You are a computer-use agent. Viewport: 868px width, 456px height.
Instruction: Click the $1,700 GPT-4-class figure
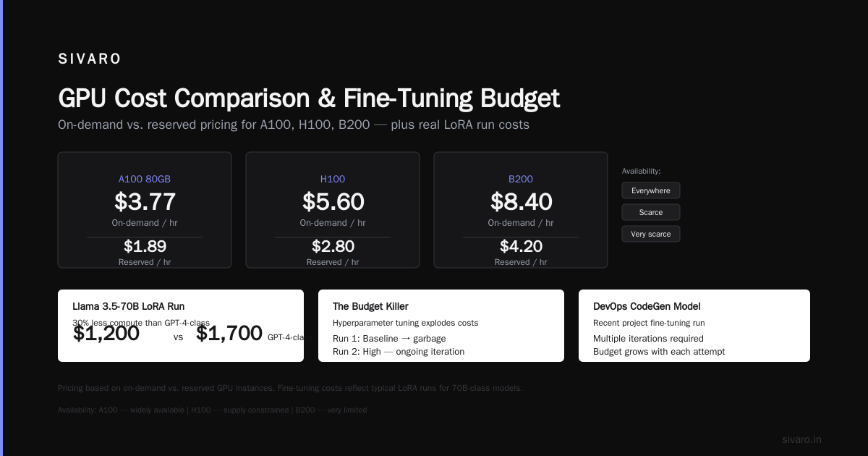click(229, 333)
